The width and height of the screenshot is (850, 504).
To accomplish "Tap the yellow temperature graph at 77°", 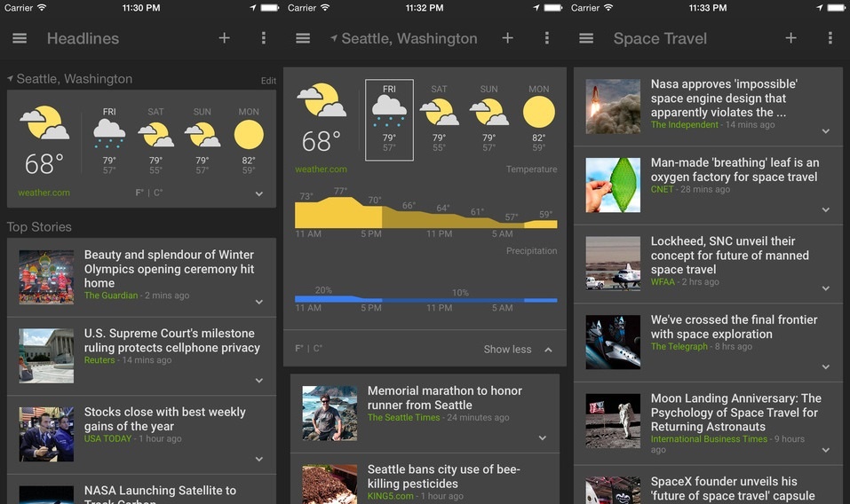I will 340,209.
